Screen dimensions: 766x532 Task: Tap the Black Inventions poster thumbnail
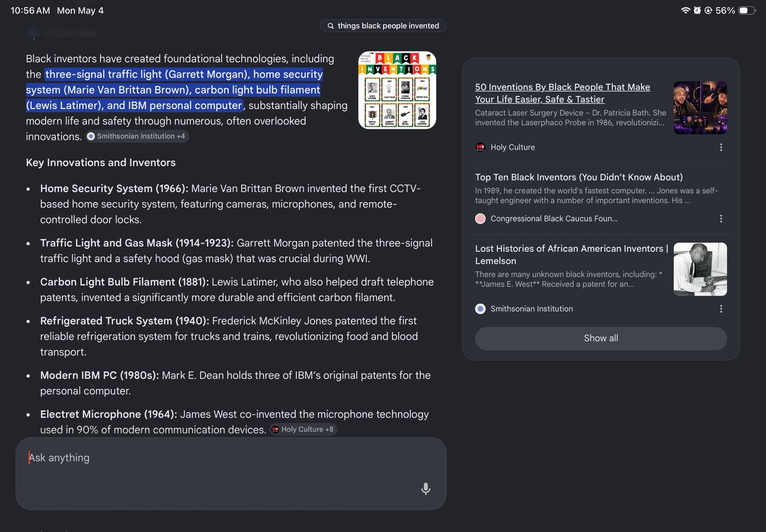pos(397,90)
